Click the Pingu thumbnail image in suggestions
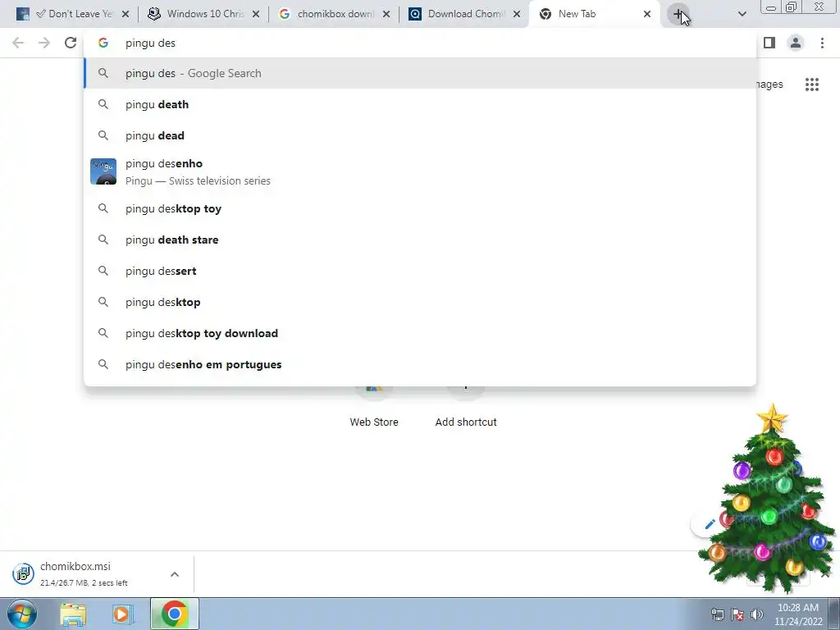The image size is (840, 630). coord(103,171)
